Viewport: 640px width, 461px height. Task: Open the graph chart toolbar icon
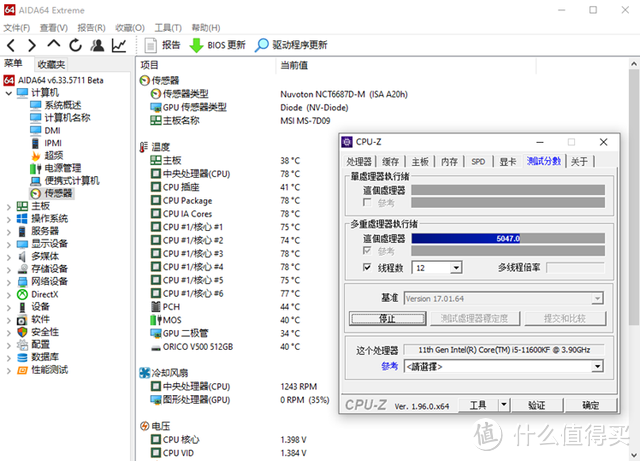coord(119,45)
